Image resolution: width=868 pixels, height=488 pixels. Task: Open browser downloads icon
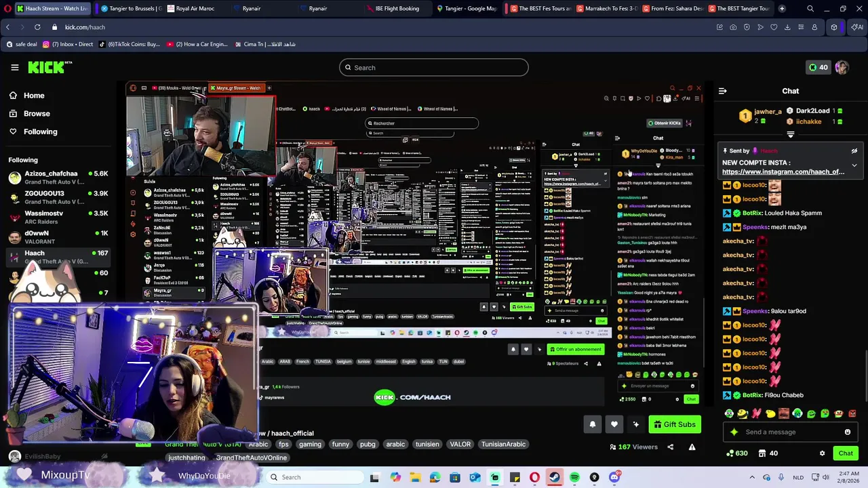click(787, 27)
